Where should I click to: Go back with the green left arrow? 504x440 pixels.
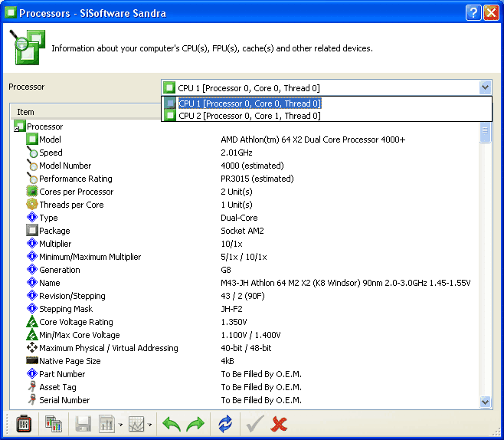[171, 424]
